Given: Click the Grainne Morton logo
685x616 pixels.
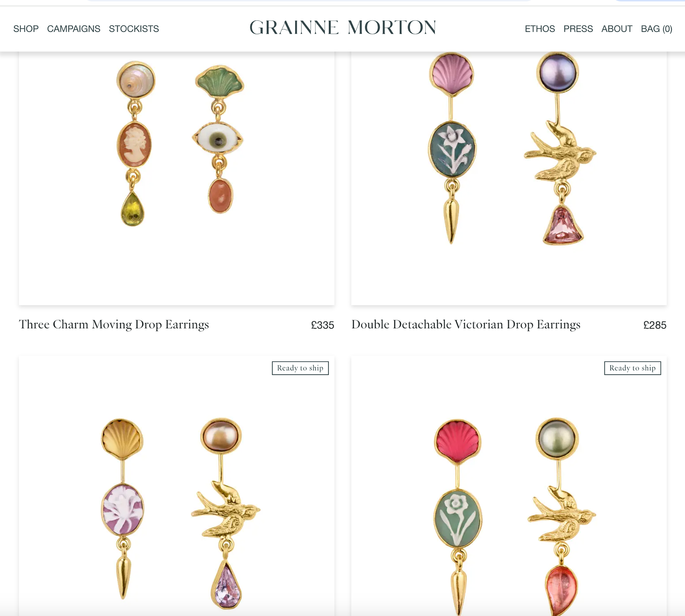Looking at the screenshot, I should pyautogui.click(x=342, y=27).
